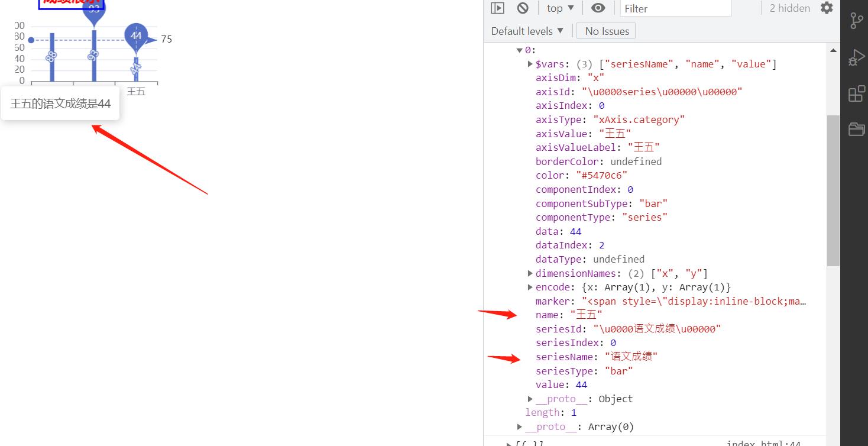Screen dimensions: 868x446
Task: Click the borderColor: undefined line
Action: point(599,161)
